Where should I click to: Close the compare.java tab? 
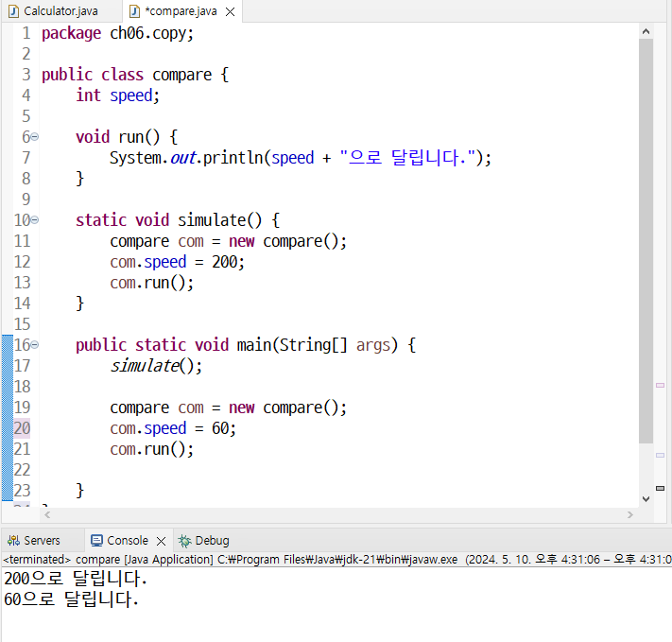(230, 12)
